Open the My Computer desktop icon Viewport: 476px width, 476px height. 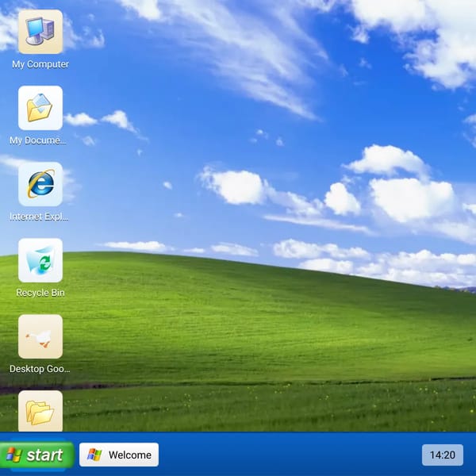tap(40, 32)
